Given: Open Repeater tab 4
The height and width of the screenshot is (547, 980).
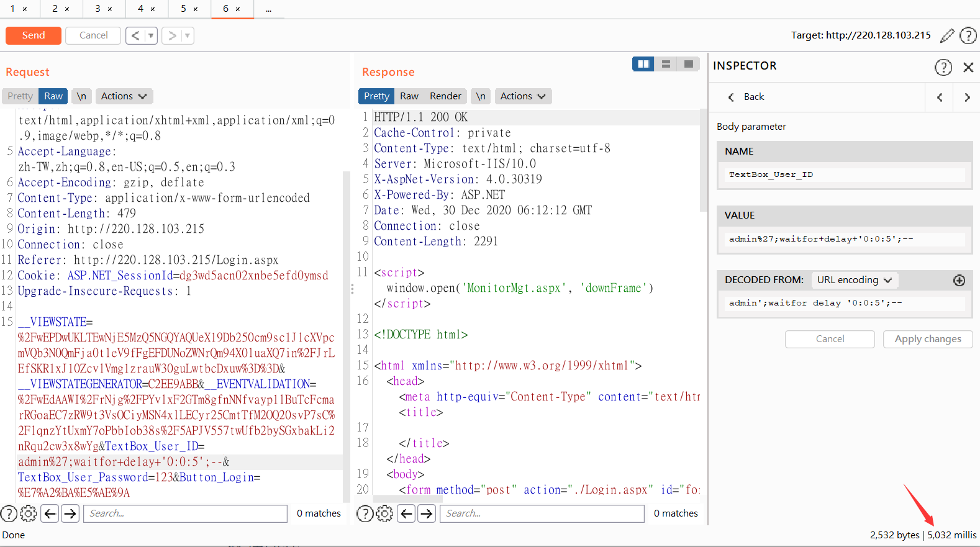Looking at the screenshot, I should click(x=140, y=9).
